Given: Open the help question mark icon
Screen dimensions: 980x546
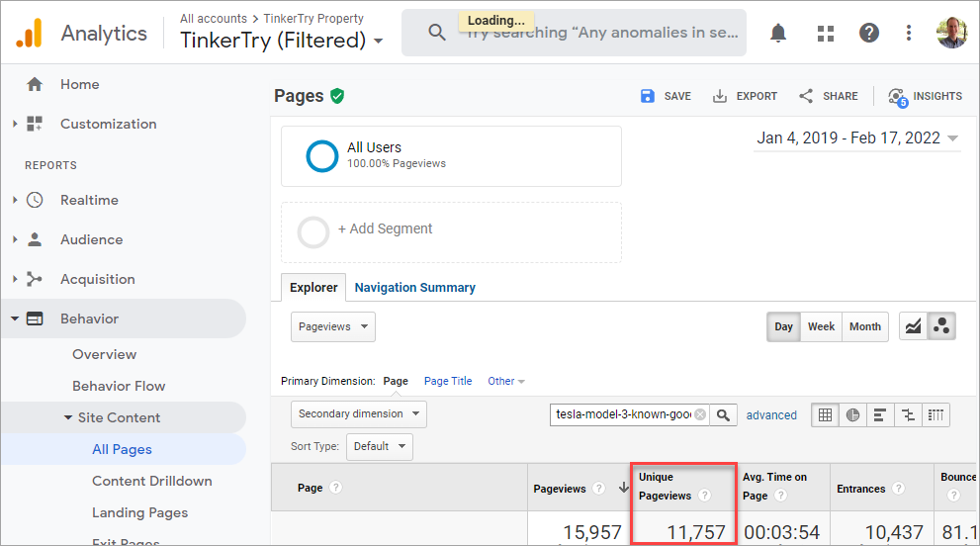Looking at the screenshot, I should [869, 33].
